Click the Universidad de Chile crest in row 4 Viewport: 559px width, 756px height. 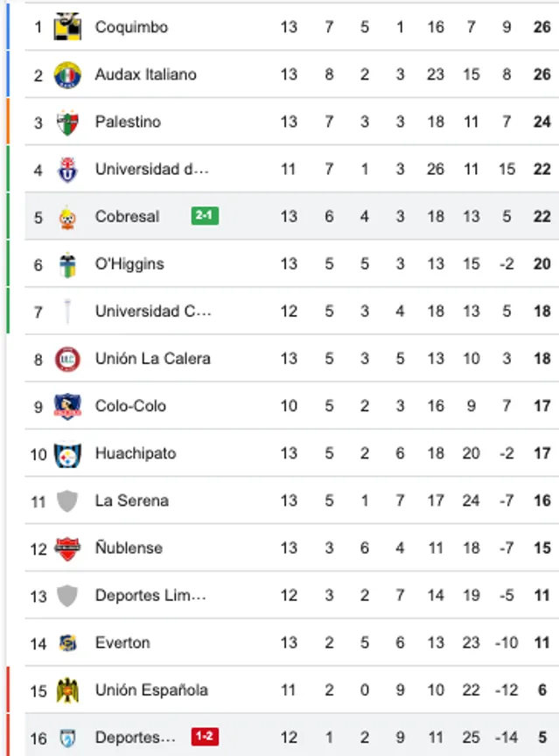click(x=68, y=169)
